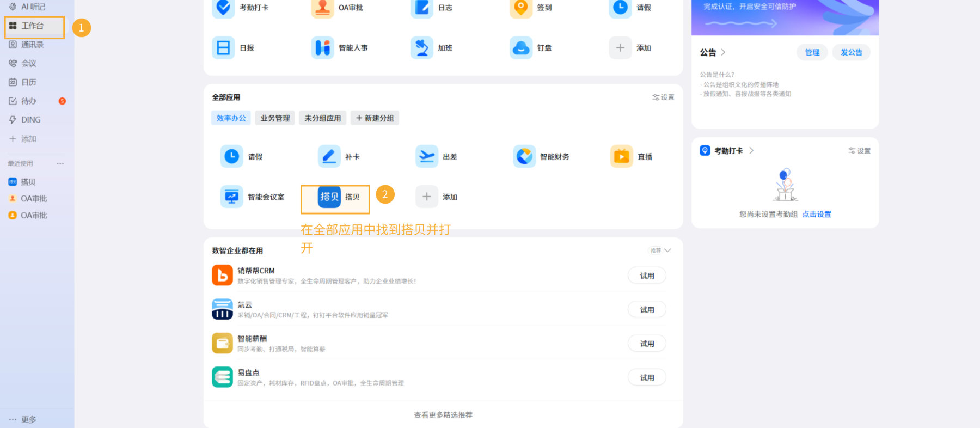Open 通讯录 in the sidebar

coord(26,45)
